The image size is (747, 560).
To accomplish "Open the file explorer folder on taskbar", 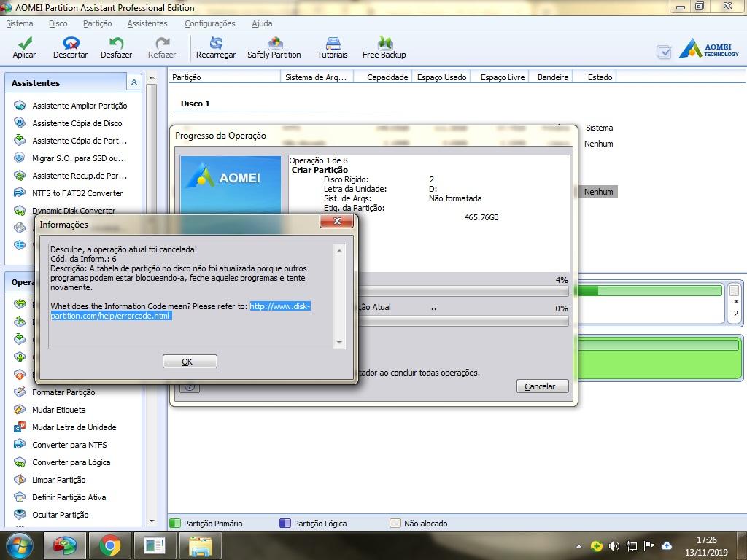I will (x=201, y=545).
